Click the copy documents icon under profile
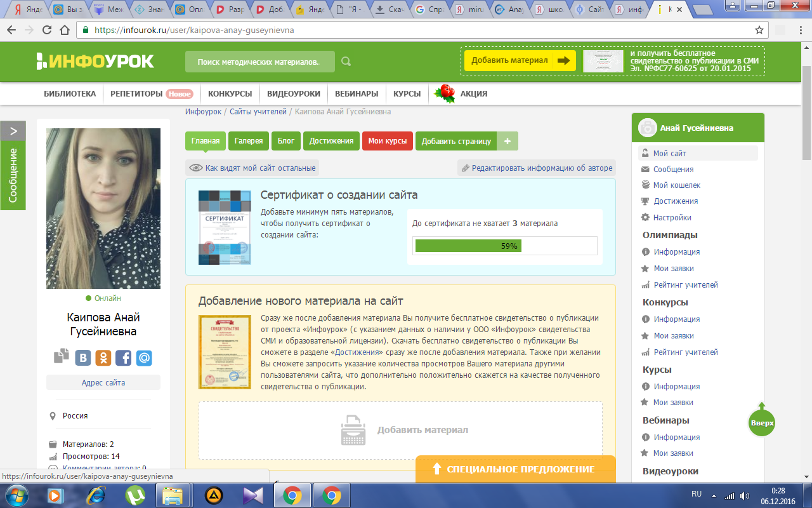This screenshot has height=508, width=812. 62,356
